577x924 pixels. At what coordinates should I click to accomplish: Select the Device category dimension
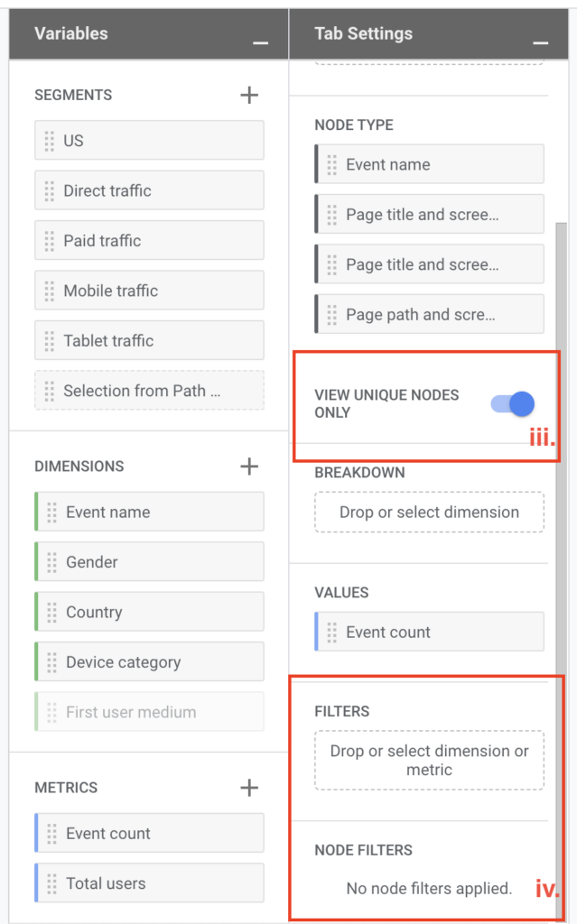tap(149, 662)
